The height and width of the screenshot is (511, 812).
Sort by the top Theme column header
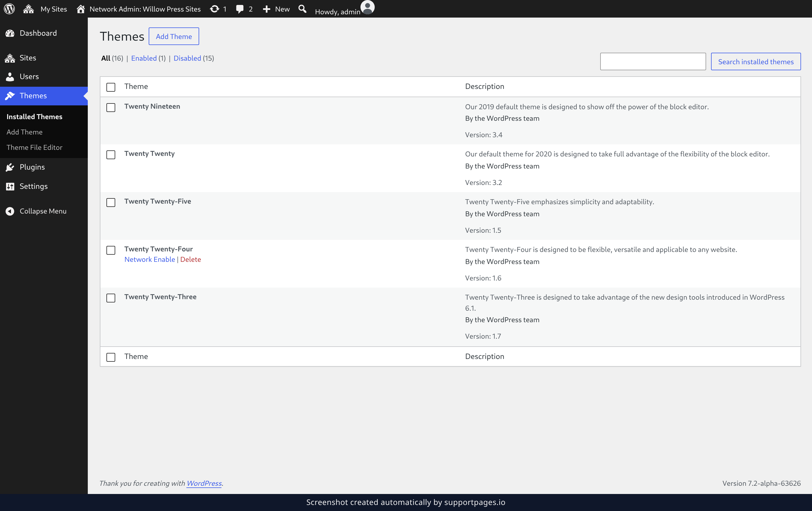136,86
